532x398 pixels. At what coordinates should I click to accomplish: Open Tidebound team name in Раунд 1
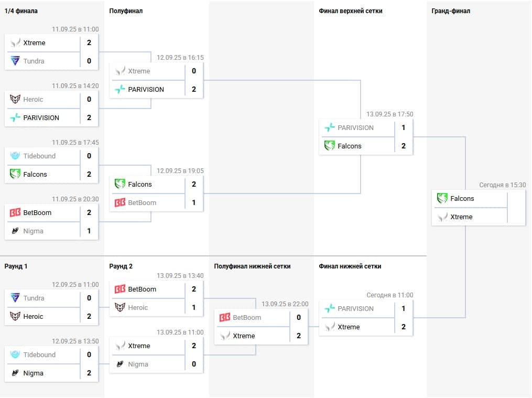click(39, 354)
